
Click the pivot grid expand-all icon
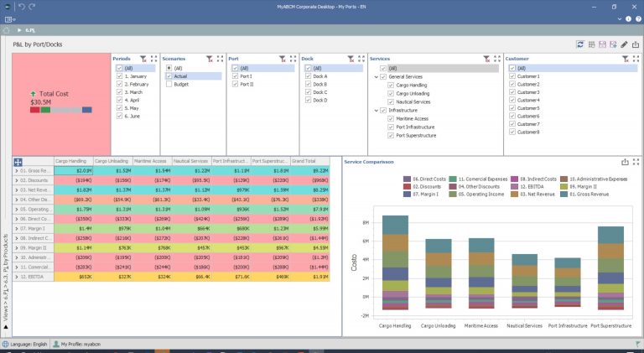tap(18, 162)
